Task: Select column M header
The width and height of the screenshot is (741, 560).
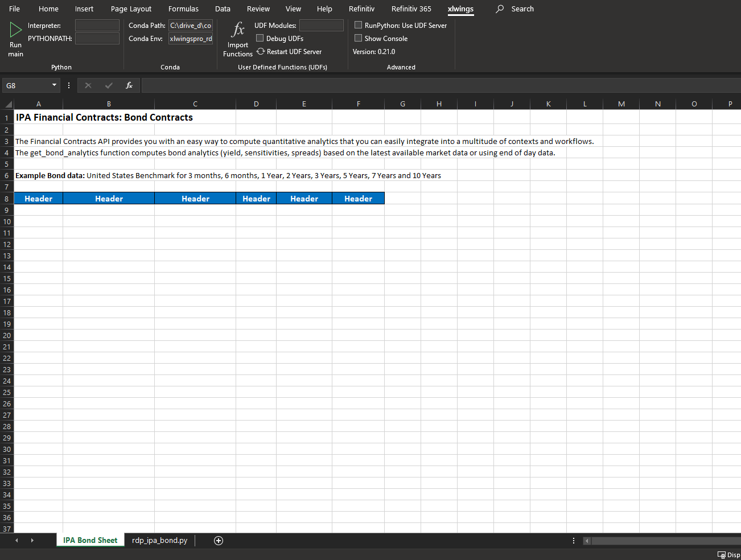Action: (x=621, y=104)
